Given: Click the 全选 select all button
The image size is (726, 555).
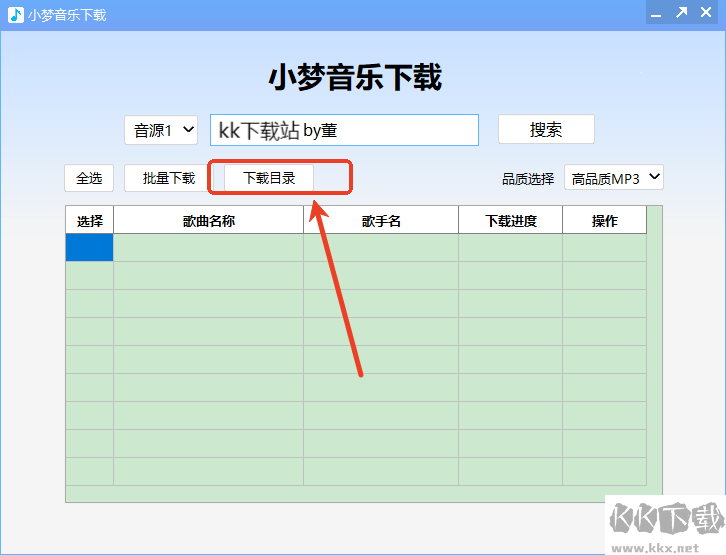Looking at the screenshot, I should click(89, 178).
